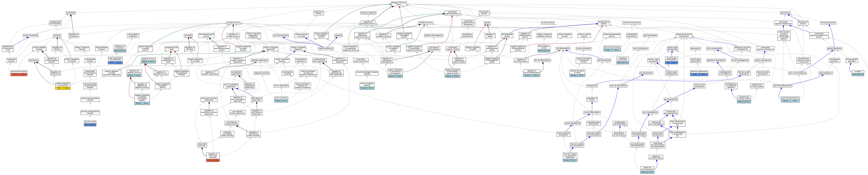Select 'sensory perception of sound' Mouse node
Screen dimensions: 868x175
click(x=577, y=73)
